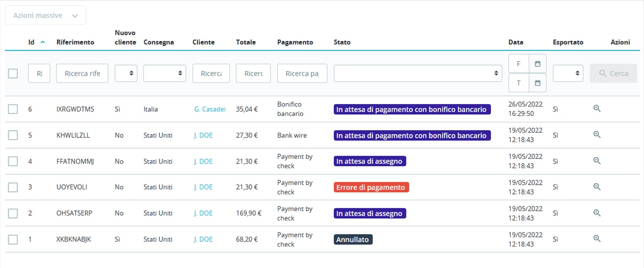Click the red Errore di pagamento badge
The height and width of the screenshot is (268, 644).
371,187
